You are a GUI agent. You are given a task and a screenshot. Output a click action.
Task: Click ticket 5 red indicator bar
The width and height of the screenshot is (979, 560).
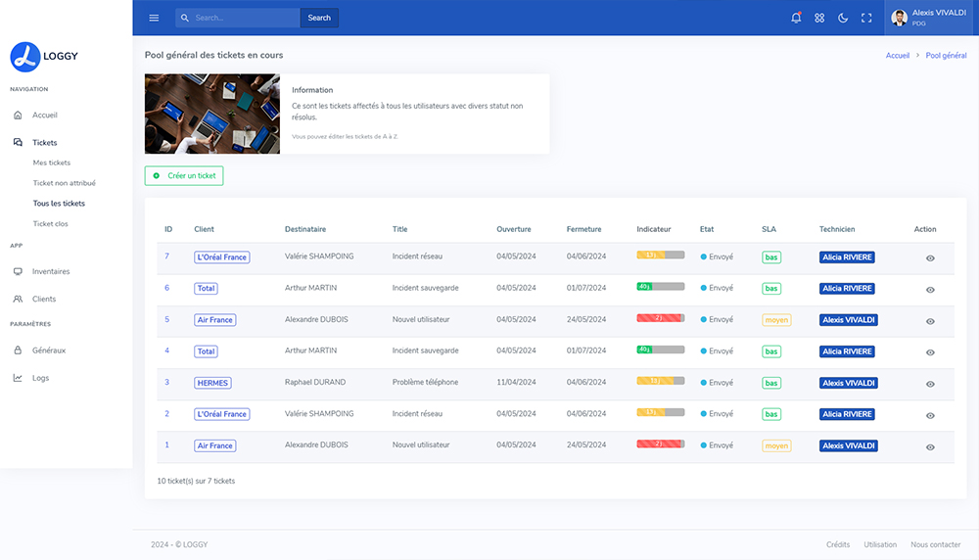click(x=661, y=318)
